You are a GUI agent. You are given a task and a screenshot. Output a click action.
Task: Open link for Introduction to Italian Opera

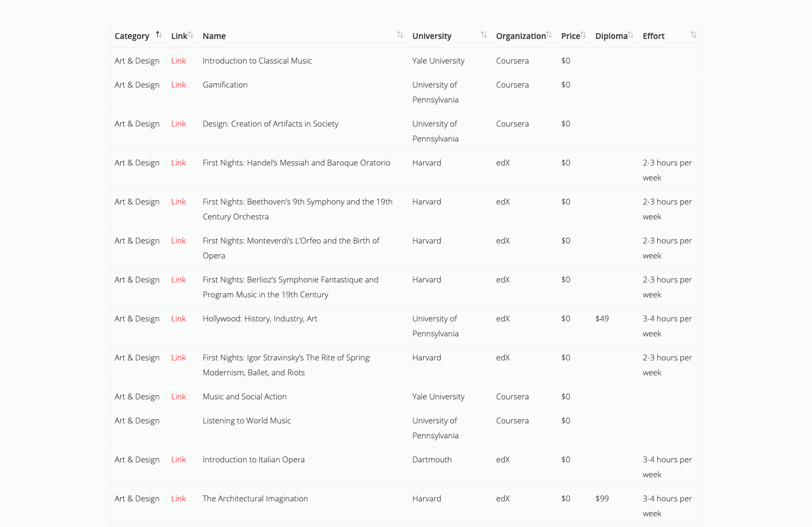point(178,460)
